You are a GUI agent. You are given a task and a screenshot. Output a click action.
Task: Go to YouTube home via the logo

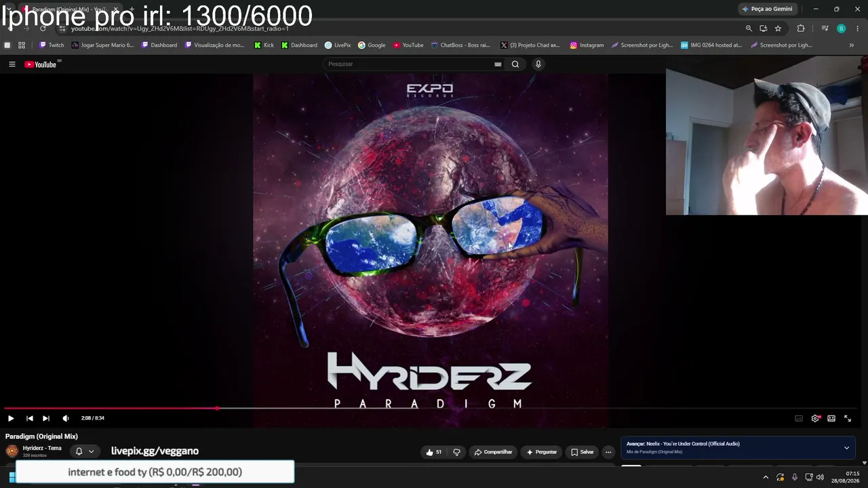[41, 64]
